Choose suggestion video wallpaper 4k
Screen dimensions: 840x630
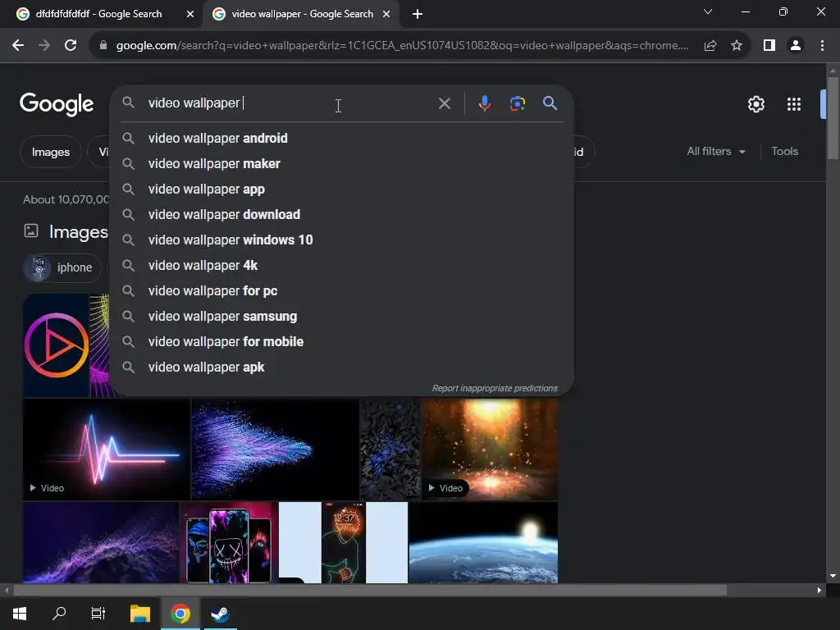pos(342,266)
